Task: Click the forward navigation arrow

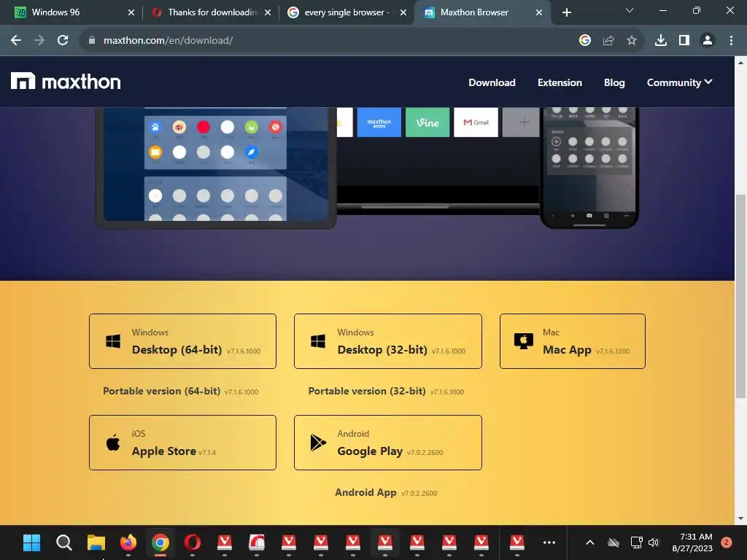Action: (39, 41)
